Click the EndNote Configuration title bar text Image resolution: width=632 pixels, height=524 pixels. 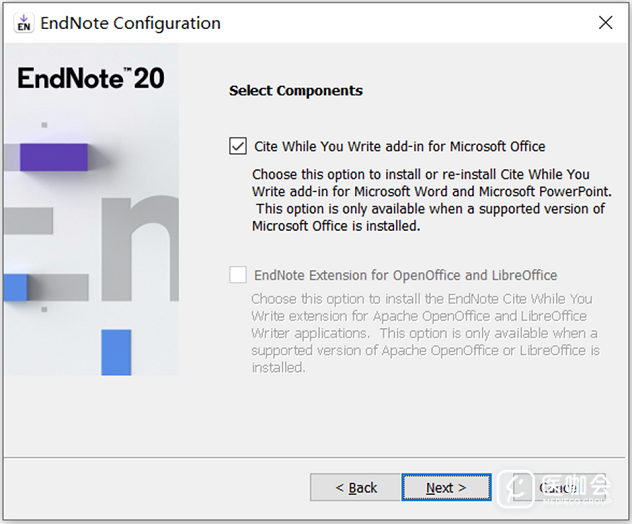tap(130, 24)
